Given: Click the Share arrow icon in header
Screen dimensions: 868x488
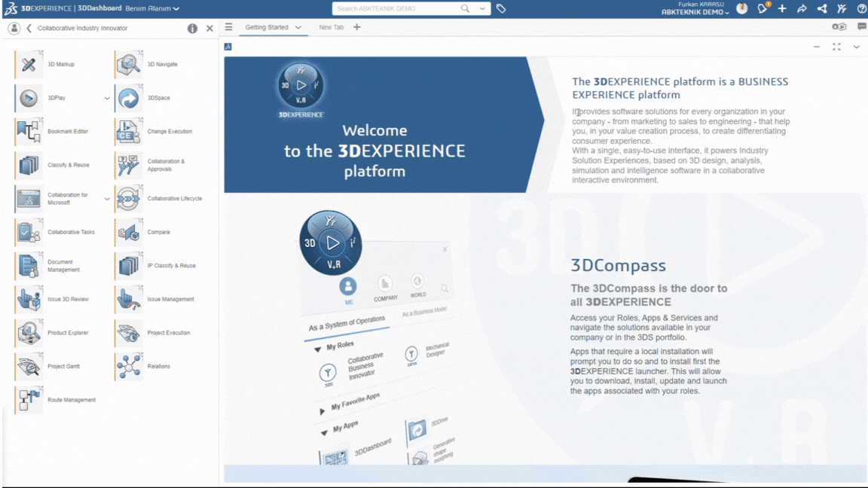Looking at the screenshot, I should 802,9.
